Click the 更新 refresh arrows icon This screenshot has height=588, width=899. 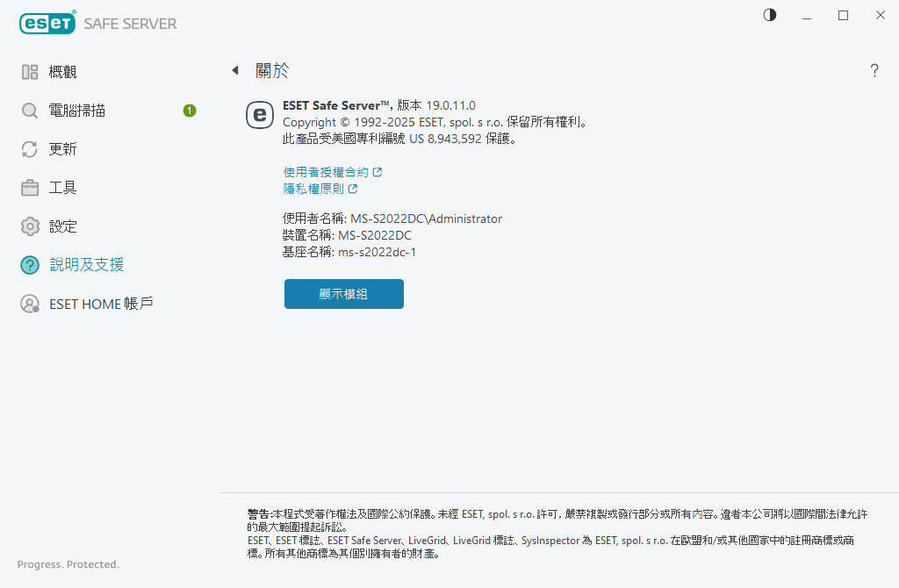click(x=29, y=149)
